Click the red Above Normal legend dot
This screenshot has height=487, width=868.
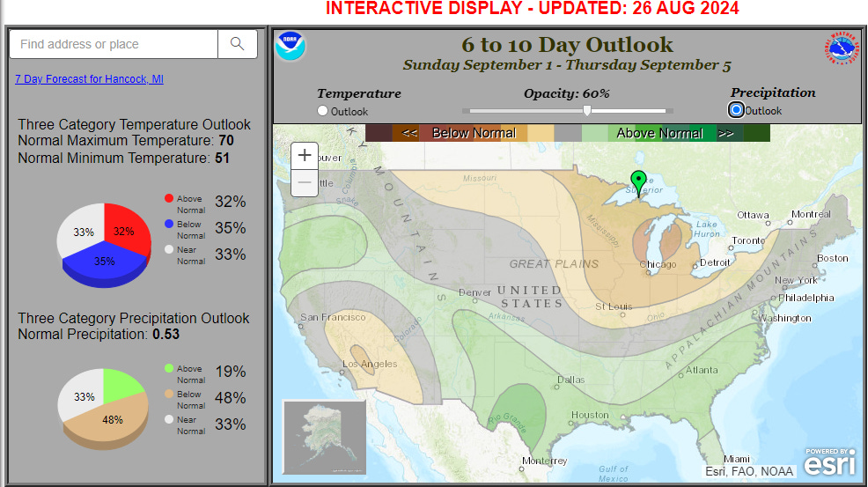[169, 198]
